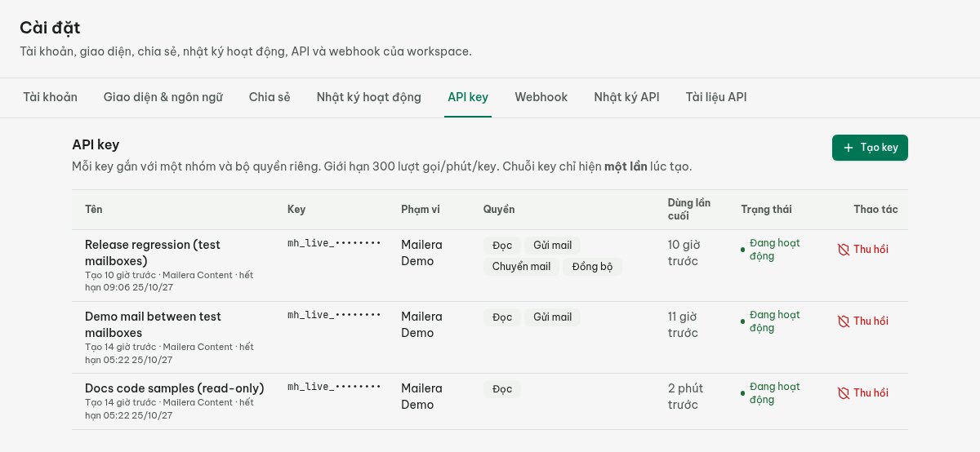Select the Webhook tab
The image size is (980, 452).
coord(541,97)
